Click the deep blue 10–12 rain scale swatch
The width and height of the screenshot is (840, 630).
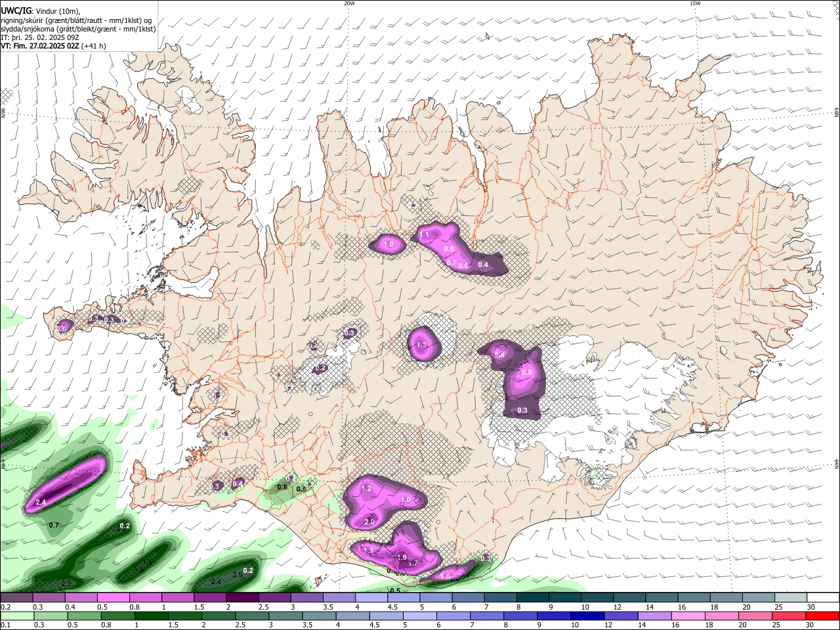(x=587, y=616)
